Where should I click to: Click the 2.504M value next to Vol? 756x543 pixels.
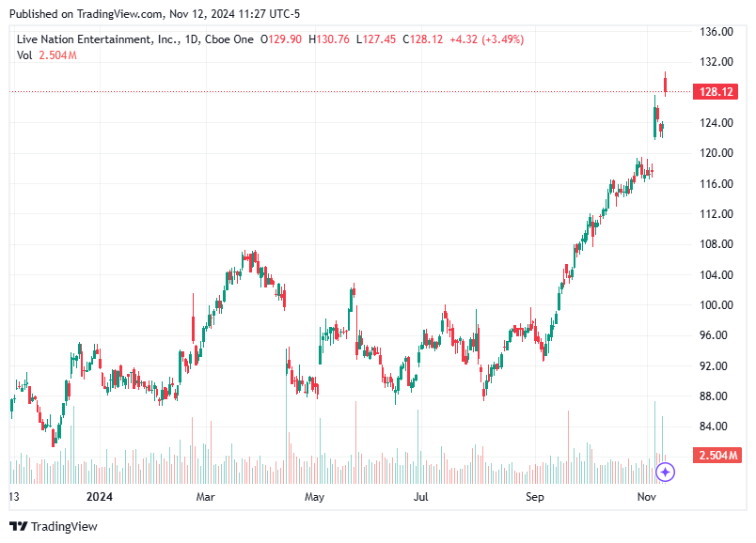pyautogui.click(x=57, y=55)
